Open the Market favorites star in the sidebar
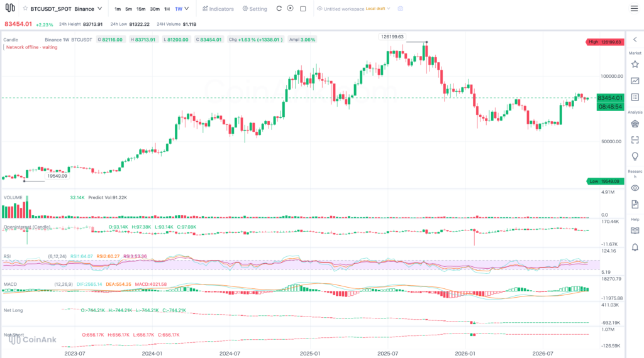 635,65
